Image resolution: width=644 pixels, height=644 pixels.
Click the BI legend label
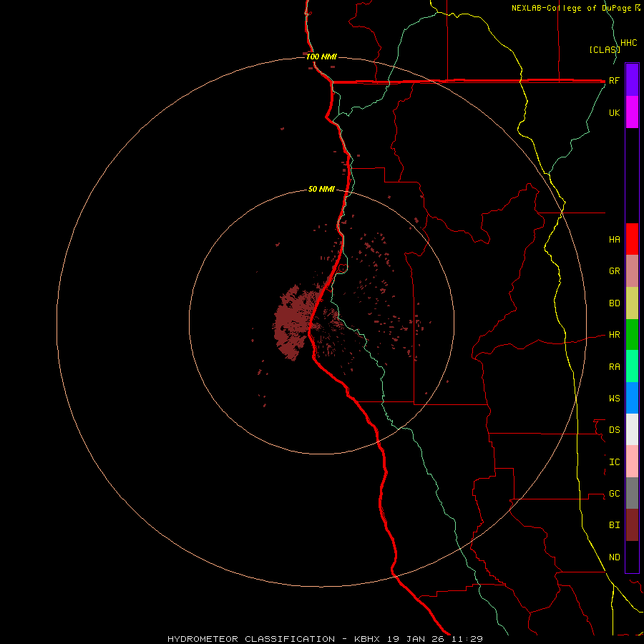(614, 525)
